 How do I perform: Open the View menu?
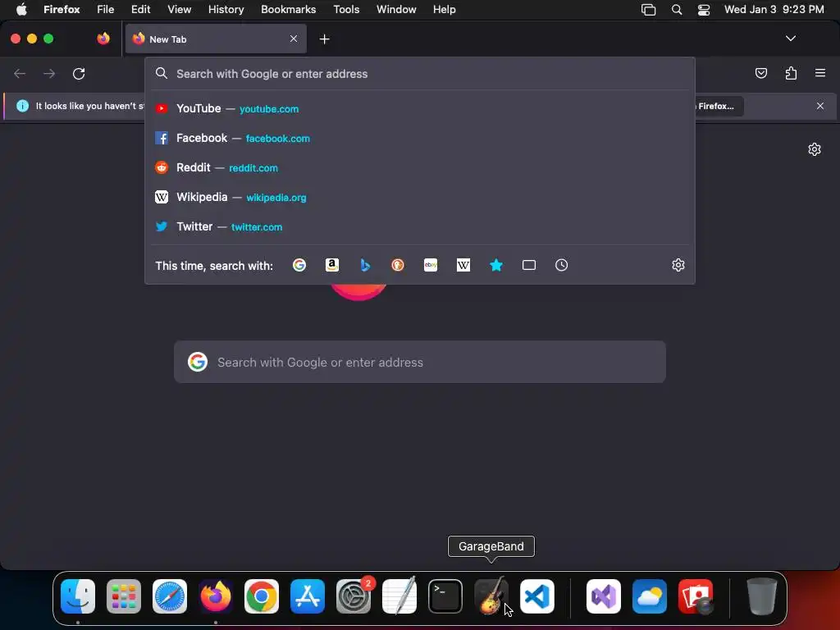point(179,9)
